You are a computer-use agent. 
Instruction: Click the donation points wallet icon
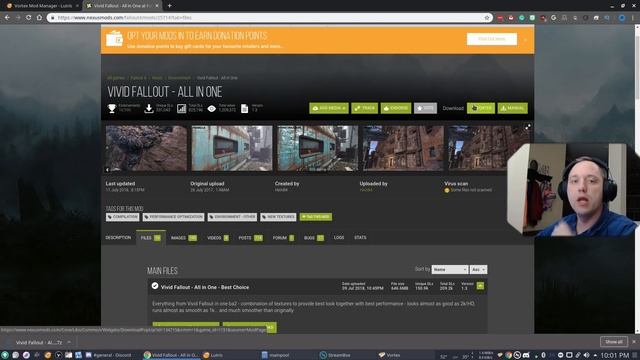pos(114,39)
